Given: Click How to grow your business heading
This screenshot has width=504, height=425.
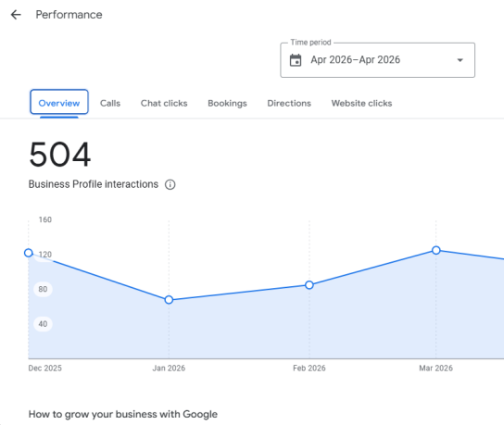Looking at the screenshot, I should [123, 414].
